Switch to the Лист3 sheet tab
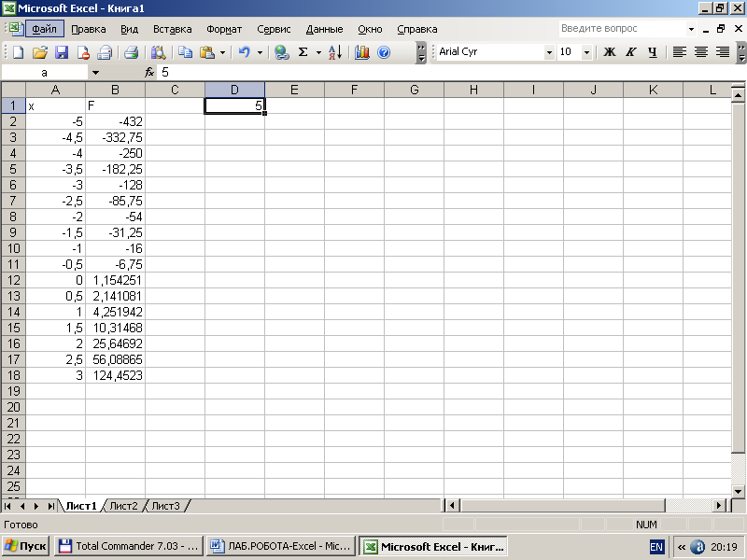747x560 pixels. pos(165,506)
